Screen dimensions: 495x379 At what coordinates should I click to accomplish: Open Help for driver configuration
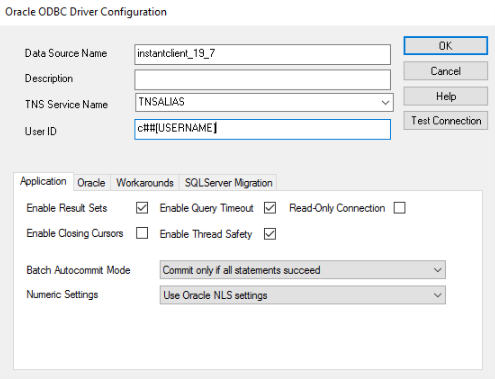click(445, 96)
